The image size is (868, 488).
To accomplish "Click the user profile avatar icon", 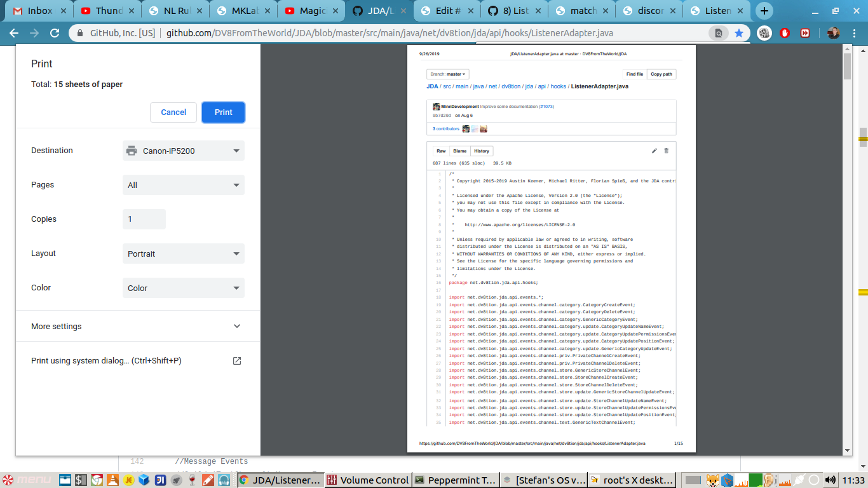I will coord(833,33).
